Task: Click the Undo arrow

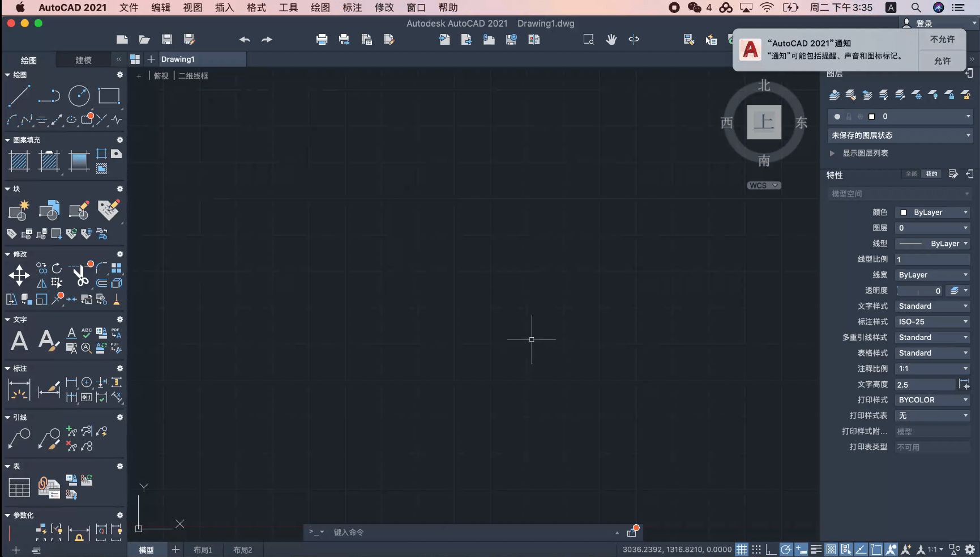Action: coord(245,39)
